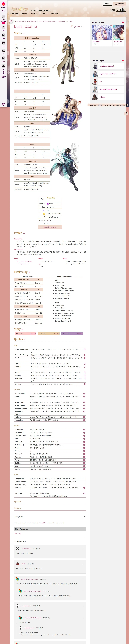
Task: Open the first All Princes recent image thumbnail
Action: (102, 32)
